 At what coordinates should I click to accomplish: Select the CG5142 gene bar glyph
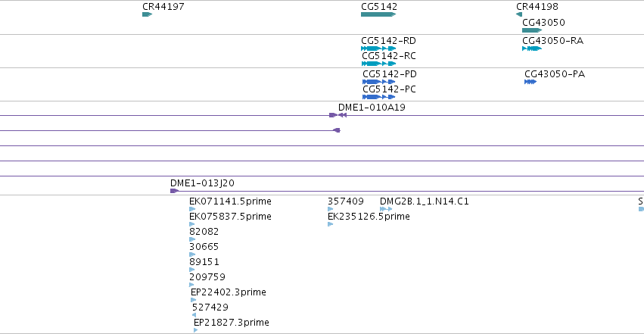coord(378,14)
